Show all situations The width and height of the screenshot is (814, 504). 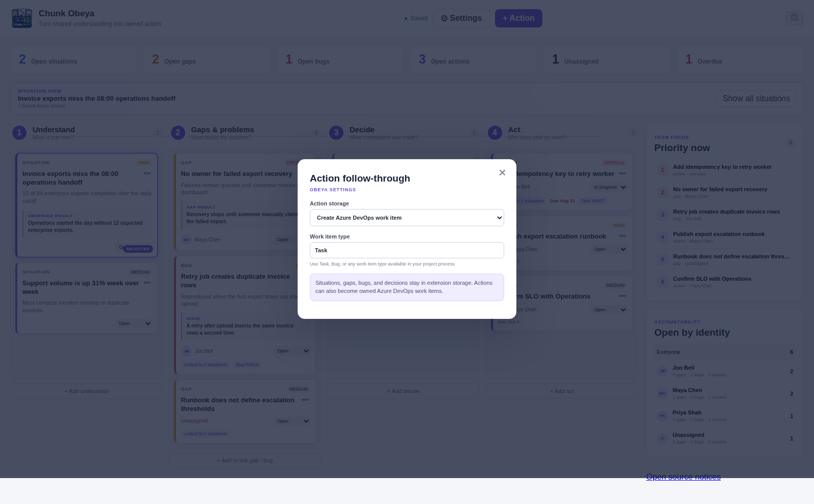click(x=756, y=99)
